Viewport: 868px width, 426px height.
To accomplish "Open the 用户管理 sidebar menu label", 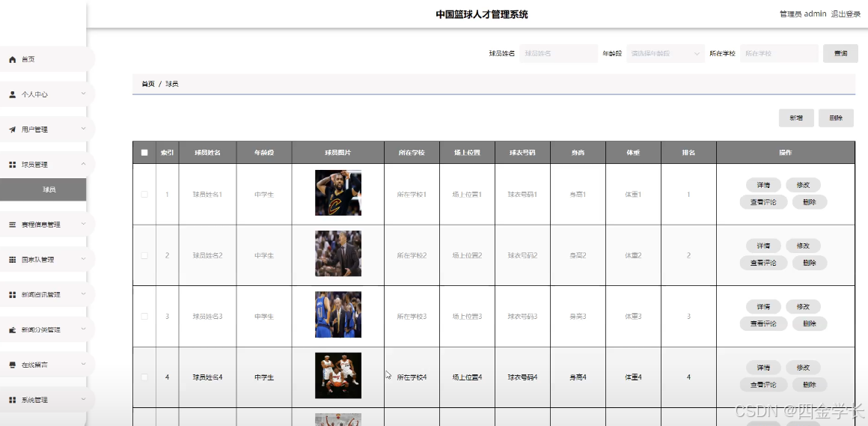I will point(34,130).
